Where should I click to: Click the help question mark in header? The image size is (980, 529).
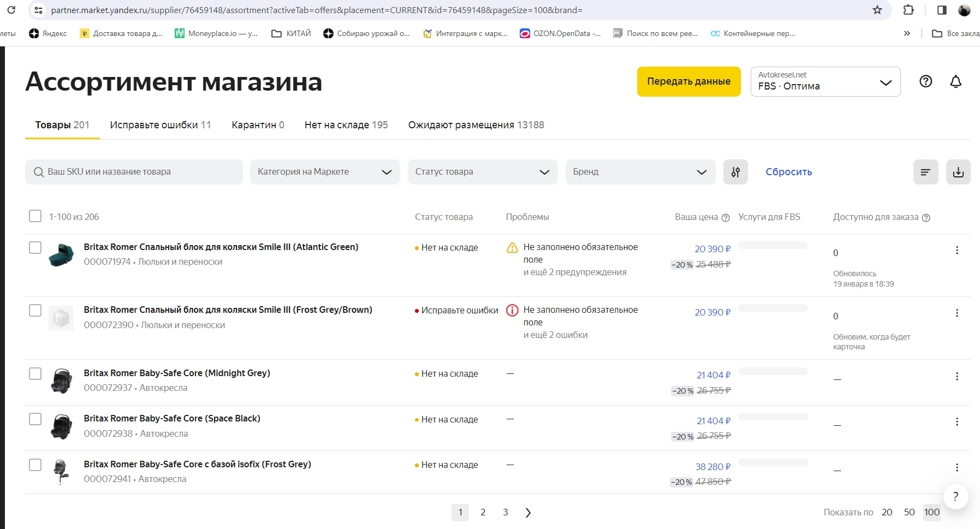click(925, 82)
